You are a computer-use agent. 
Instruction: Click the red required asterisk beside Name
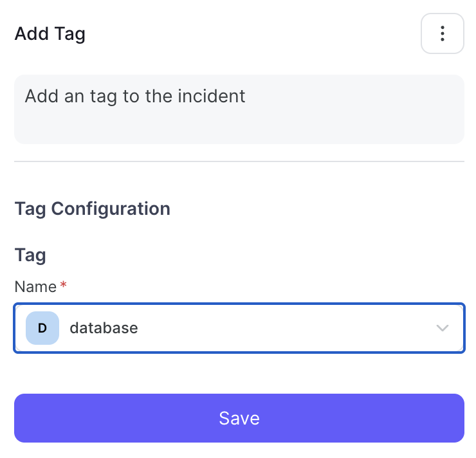tap(63, 285)
